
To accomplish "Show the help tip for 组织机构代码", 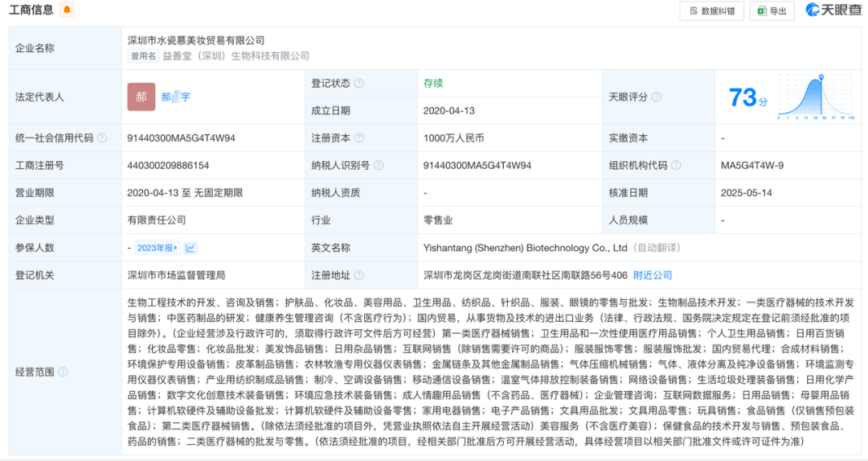I will tap(676, 165).
